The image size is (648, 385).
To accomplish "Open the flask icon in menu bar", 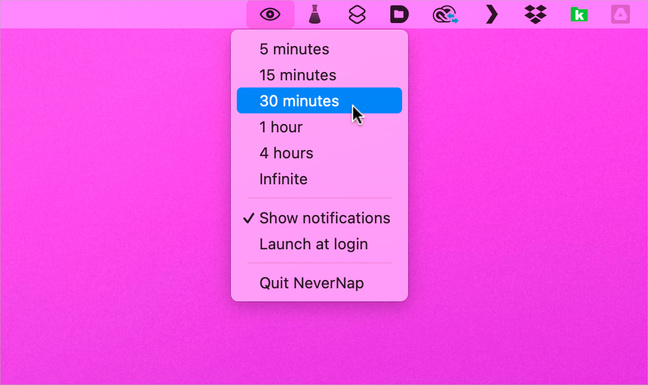I will pos(314,14).
